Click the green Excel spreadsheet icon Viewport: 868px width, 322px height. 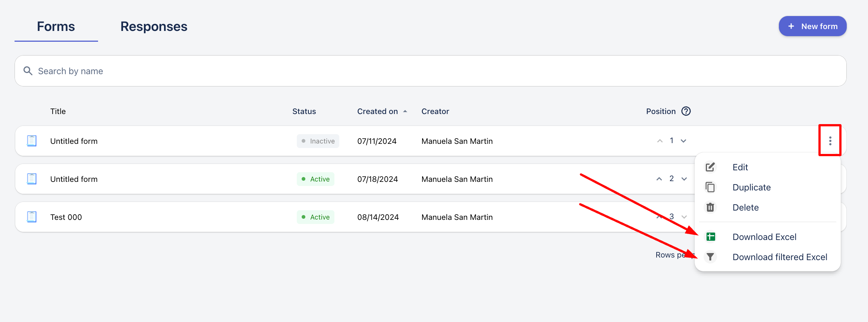(711, 237)
